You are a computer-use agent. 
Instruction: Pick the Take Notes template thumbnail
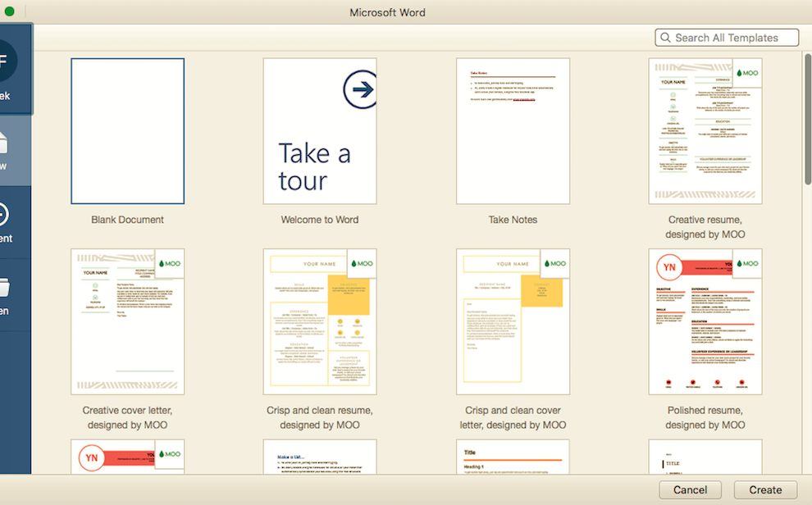(x=513, y=131)
